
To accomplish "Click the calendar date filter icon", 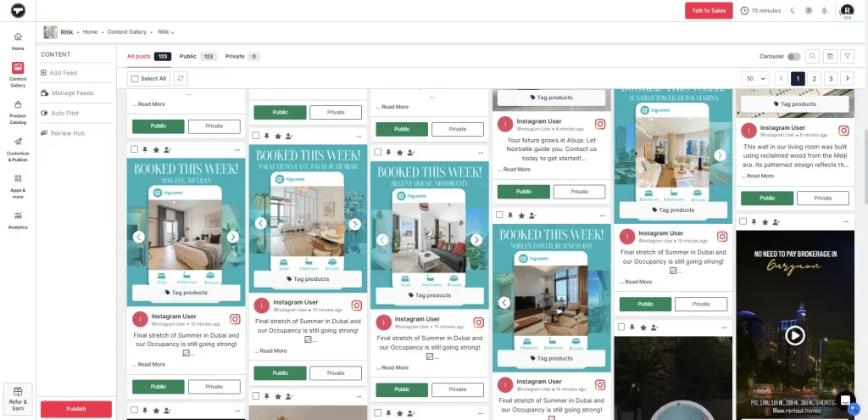I will [x=830, y=56].
